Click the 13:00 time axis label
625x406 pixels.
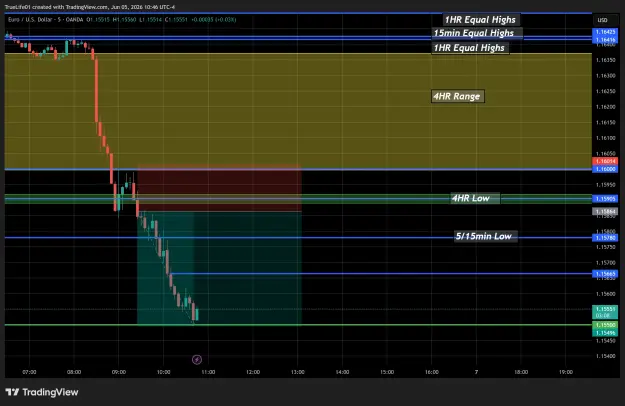click(x=297, y=372)
